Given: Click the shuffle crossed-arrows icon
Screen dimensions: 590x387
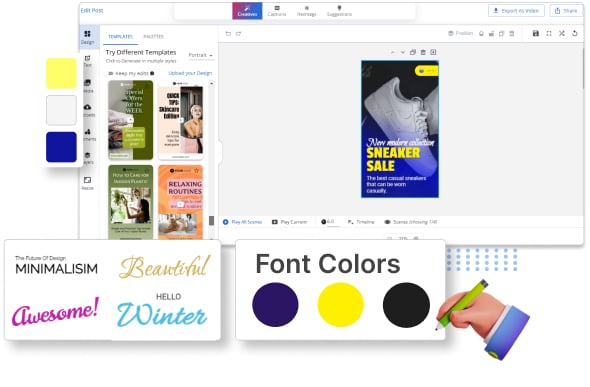Looking at the screenshot, I should point(562,33).
